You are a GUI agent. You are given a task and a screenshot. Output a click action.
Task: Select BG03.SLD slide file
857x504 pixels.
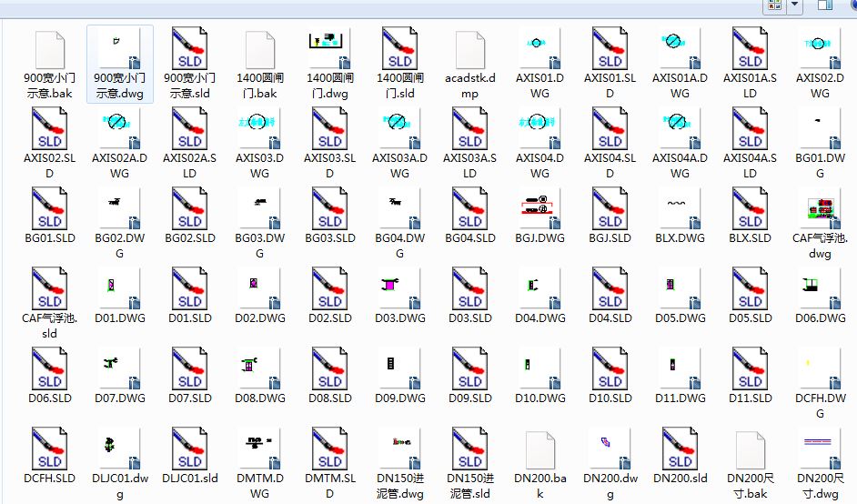tap(329, 209)
